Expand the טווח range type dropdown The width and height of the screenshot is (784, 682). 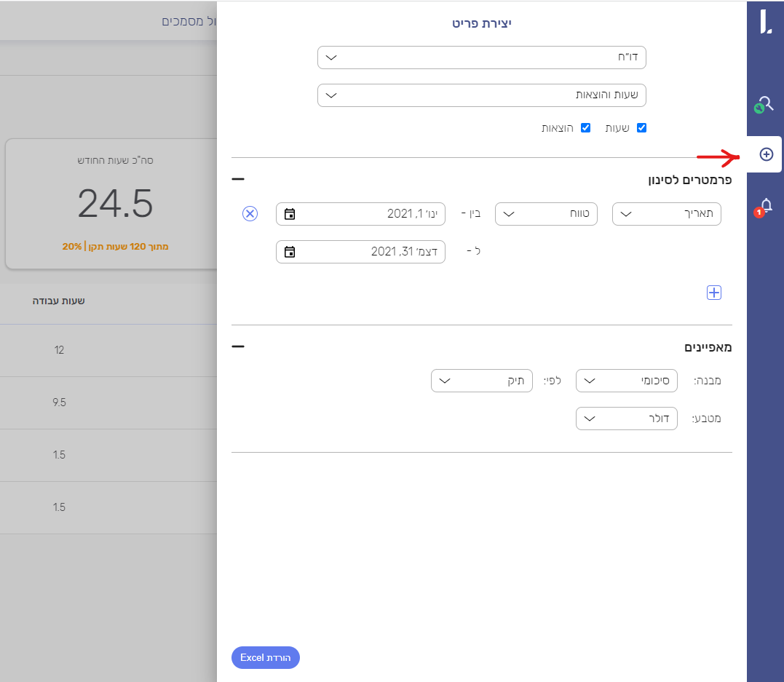pos(546,214)
